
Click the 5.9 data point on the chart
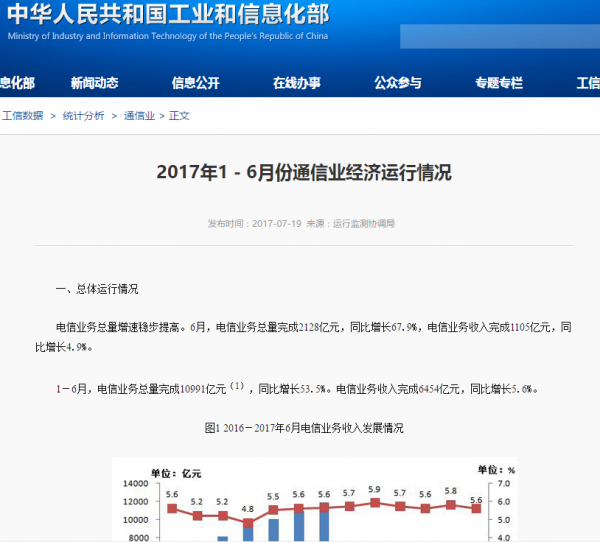375,503
